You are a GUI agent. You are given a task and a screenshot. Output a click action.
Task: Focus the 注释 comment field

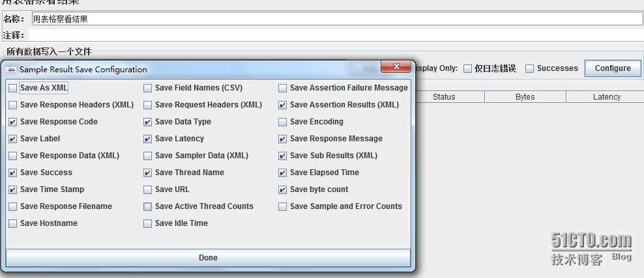coord(336,35)
